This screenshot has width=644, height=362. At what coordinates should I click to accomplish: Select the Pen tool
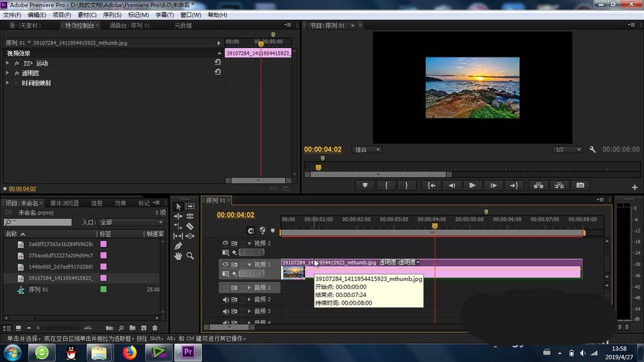click(178, 245)
